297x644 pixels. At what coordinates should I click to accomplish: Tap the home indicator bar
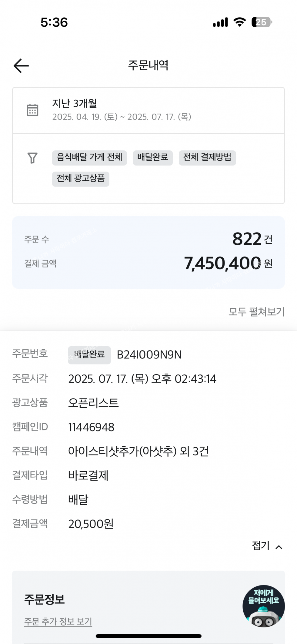click(148, 636)
